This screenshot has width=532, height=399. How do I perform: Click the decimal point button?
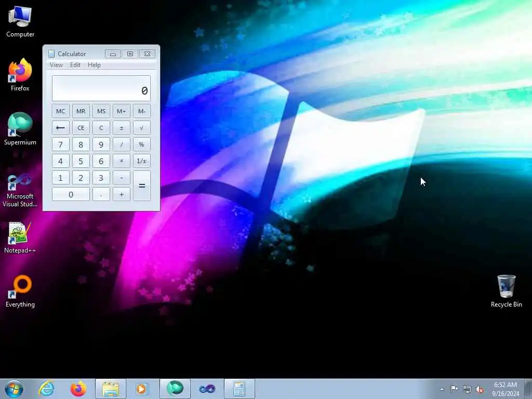101,194
